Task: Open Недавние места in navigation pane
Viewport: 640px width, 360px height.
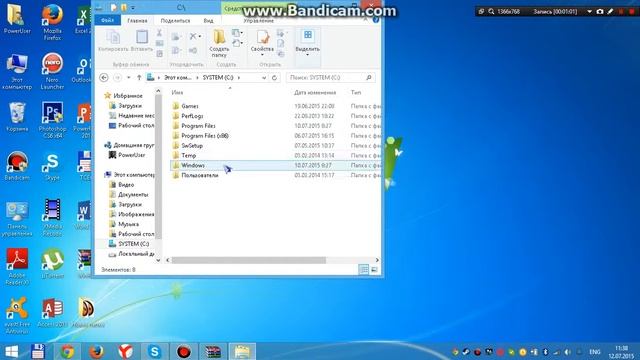Action: (136, 116)
